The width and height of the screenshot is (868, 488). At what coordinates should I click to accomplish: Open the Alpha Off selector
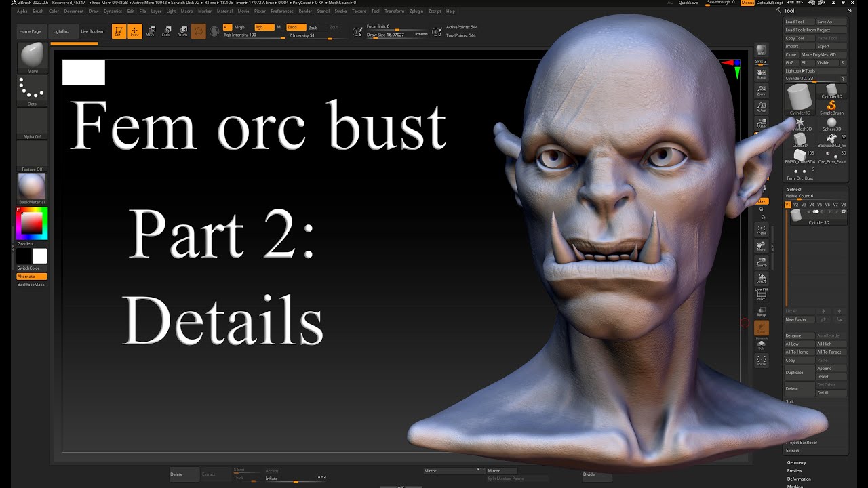[x=33, y=123]
